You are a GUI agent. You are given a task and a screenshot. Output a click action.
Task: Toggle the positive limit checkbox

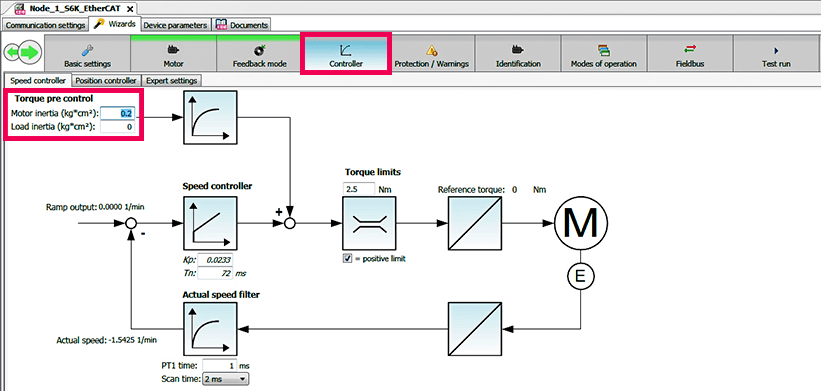click(x=347, y=258)
